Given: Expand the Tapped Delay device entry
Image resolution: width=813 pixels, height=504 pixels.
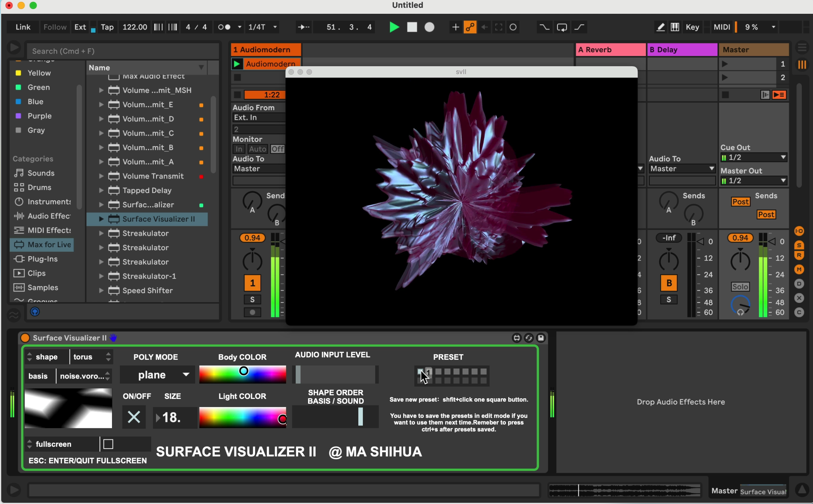Looking at the screenshot, I should [101, 190].
